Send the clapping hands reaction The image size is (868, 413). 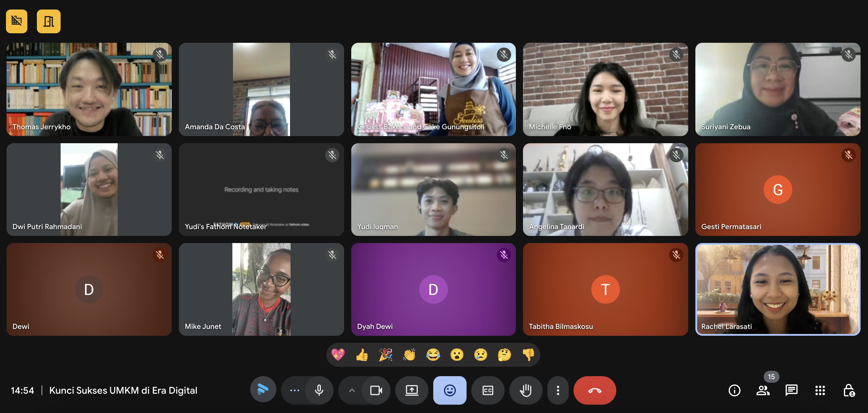coord(409,355)
